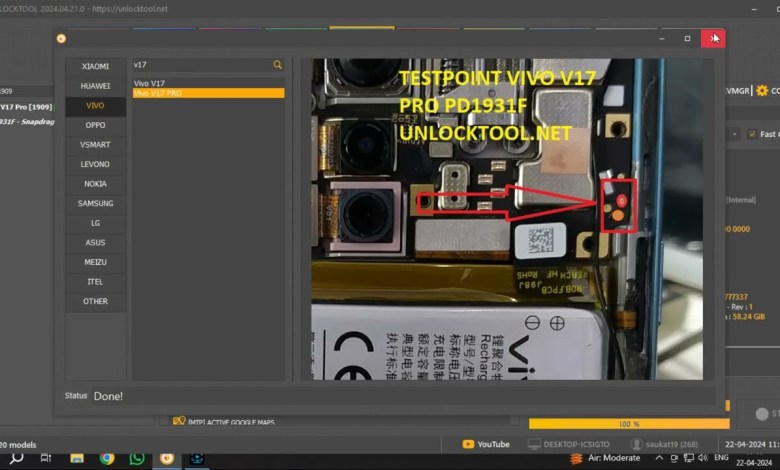The image size is (780, 470).
Task: Click the Done! status text
Action: (x=108, y=396)
